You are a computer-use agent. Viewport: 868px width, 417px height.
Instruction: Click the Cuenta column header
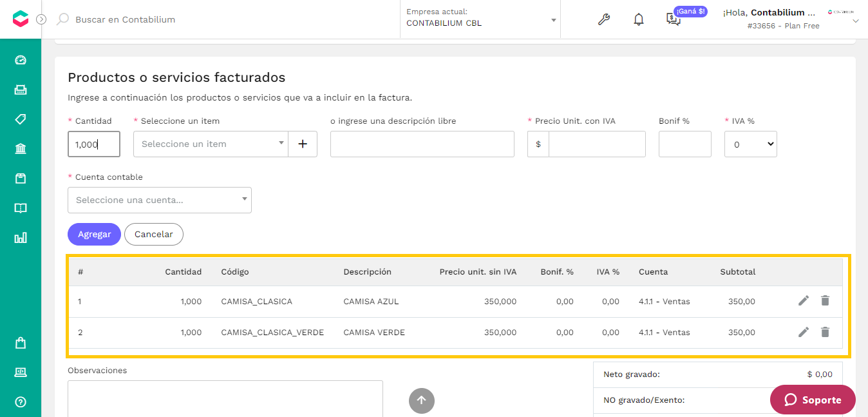[x=653, y=272]
